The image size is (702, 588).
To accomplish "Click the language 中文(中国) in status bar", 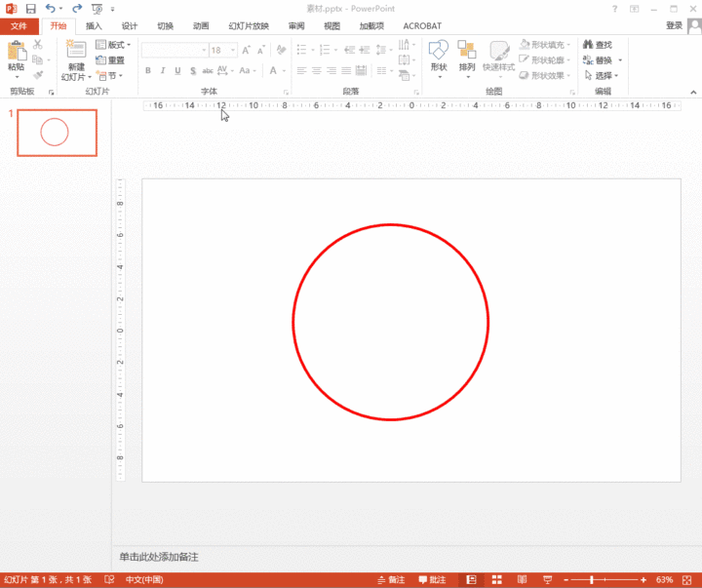I will [144, 579].
